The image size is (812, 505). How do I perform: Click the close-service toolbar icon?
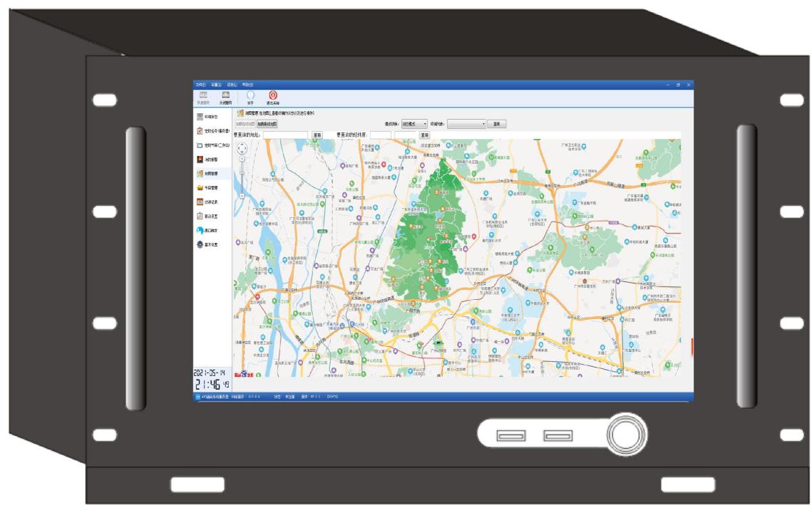click(x=225, y=95)
